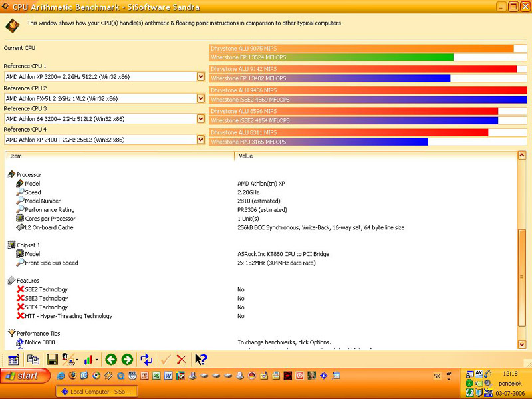The width and height of the screenshot is (532, 399).
Task: Open QuickTime blue Q quick launch icon
Action: (x=120, y=376)
